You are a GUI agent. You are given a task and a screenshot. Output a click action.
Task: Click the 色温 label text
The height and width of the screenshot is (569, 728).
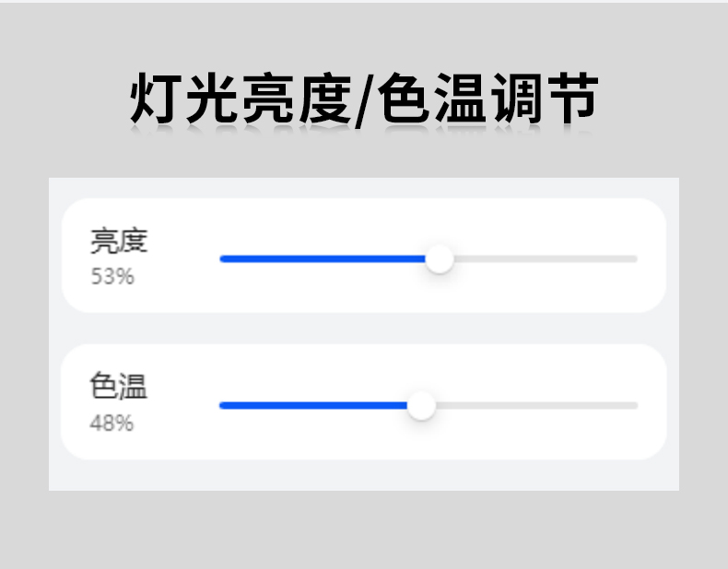(119, 387)
